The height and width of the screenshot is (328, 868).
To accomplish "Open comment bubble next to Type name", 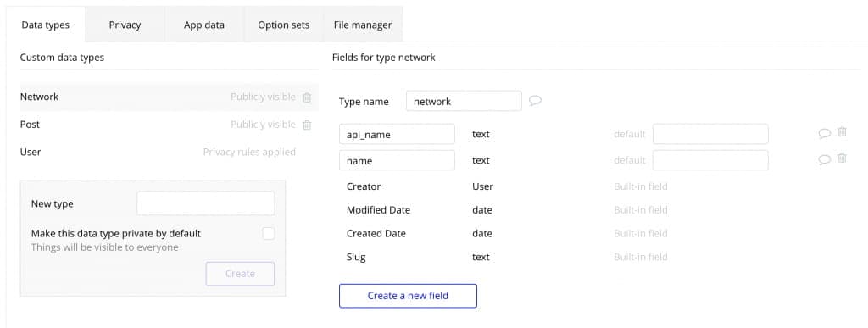I will point(535,101).
